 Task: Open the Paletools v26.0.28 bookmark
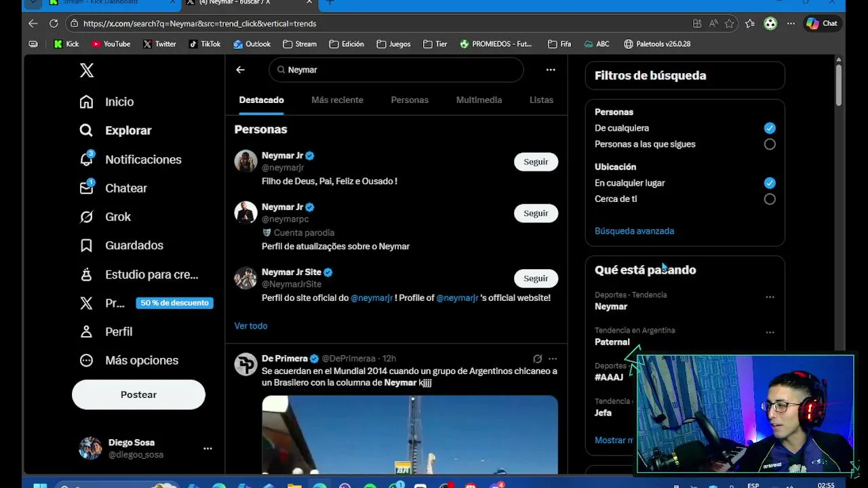[656, 44]
